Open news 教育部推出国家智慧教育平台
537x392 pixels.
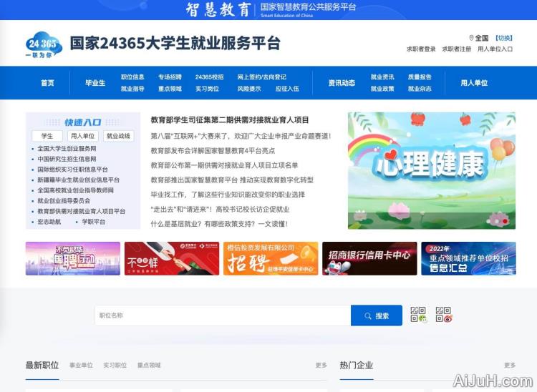(232, 180)
